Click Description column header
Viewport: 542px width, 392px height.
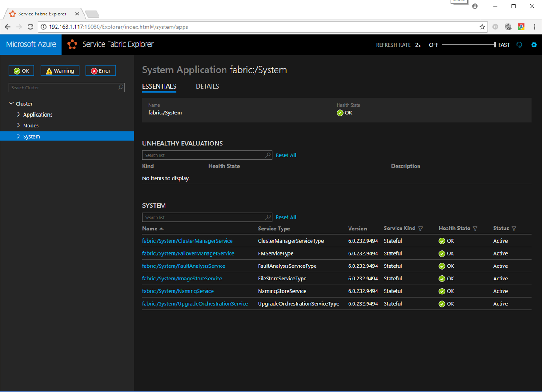[x=405, y=166]
